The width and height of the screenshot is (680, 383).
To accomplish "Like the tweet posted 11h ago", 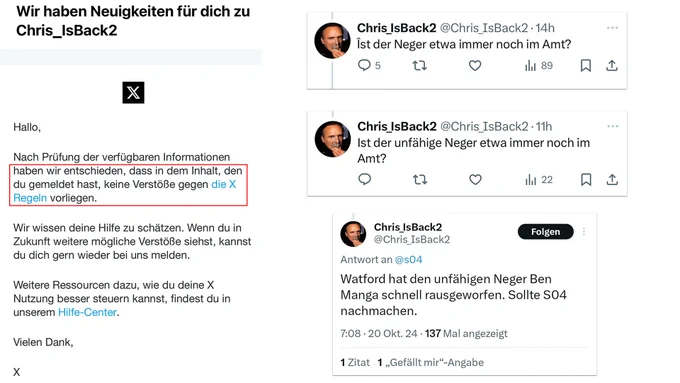I will 475,179.
